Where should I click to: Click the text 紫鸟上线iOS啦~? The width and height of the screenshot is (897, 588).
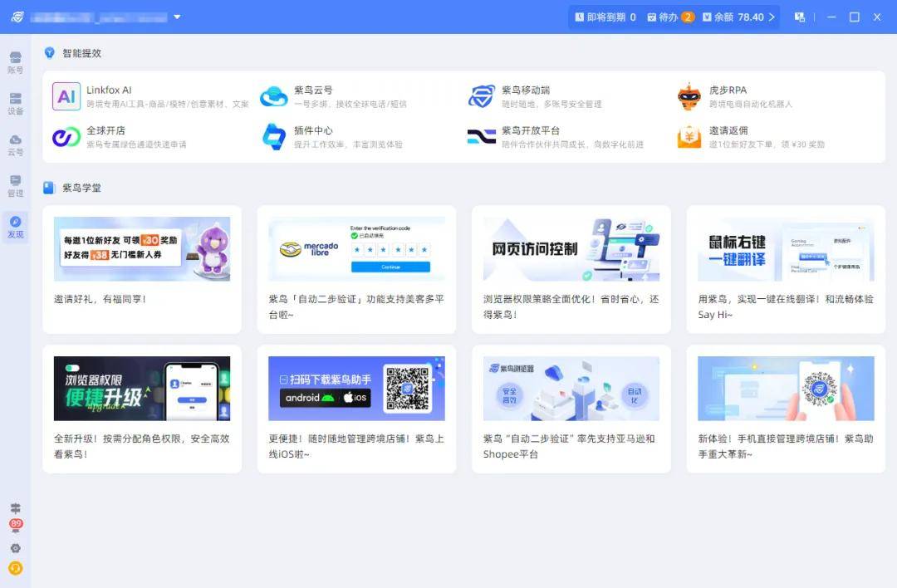tap(356, 446)
